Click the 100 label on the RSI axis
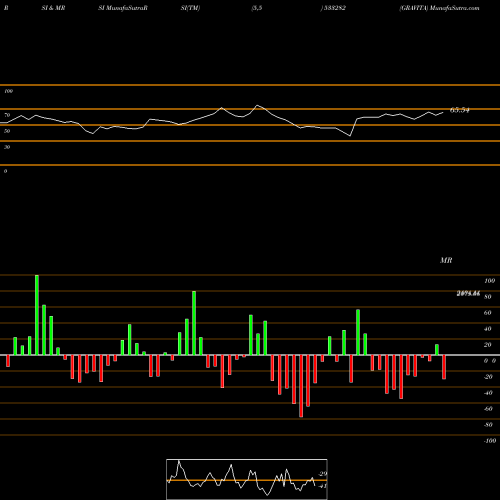Screen dimensions: 500x500 click(x=8, y=91)
